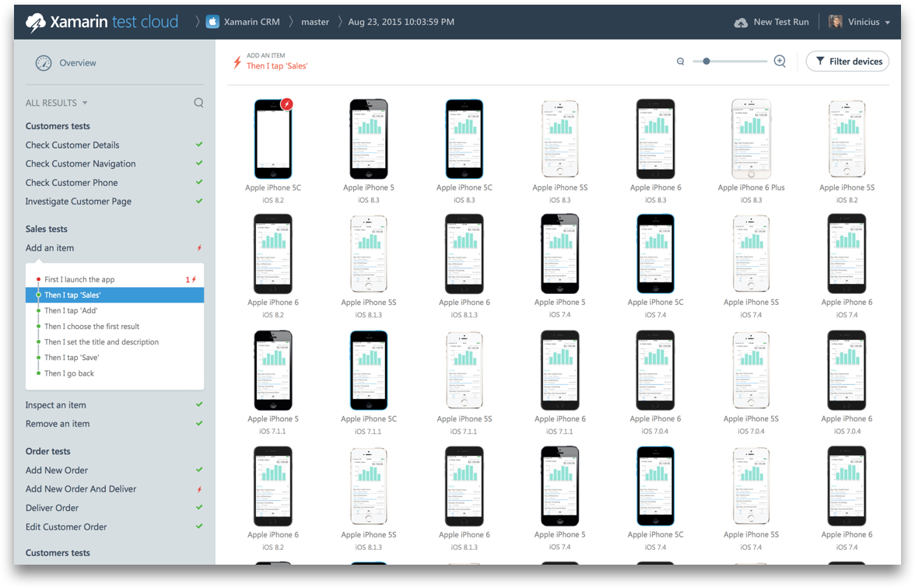915x588 pixels.
Task: Open failed Apple iPhone 5C iOS 8.2 thumbnail
Action: click(x=273, y=139)
